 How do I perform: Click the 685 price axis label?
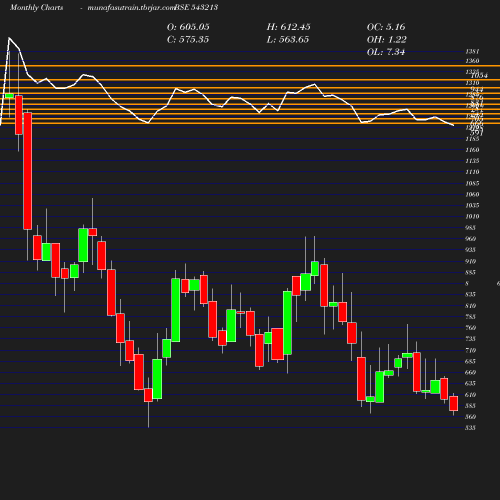470,361
